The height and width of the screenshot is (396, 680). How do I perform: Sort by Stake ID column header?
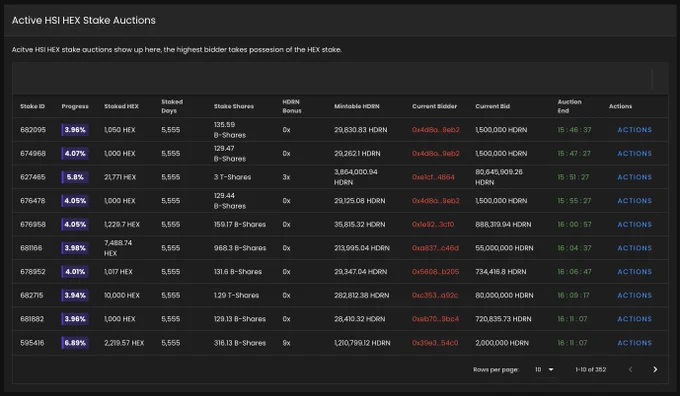[x=33, y=106]
